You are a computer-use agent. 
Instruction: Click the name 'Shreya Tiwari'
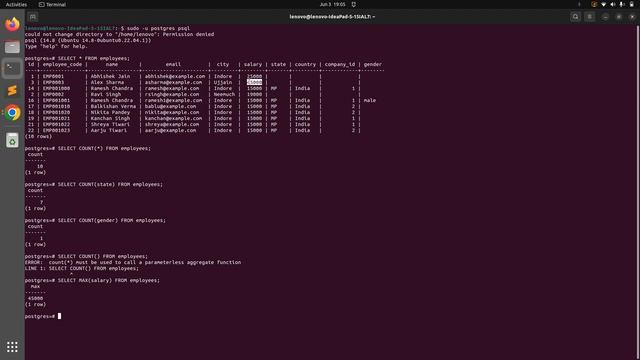110,124
